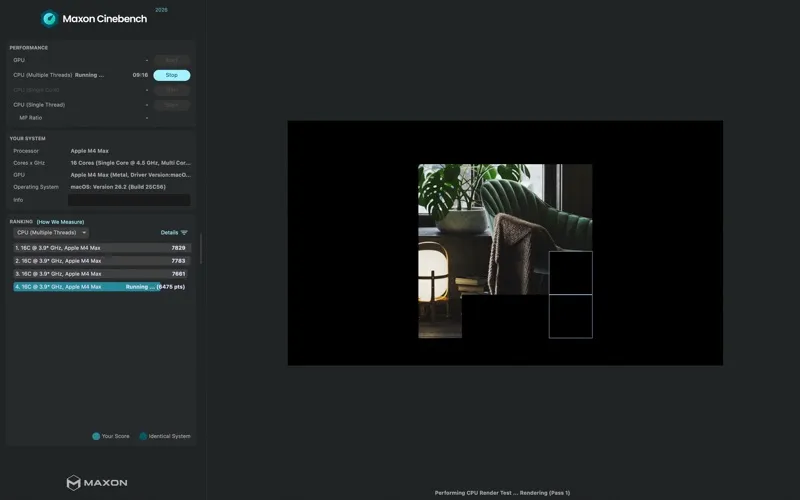
Task: Select ranking row 1 with score 7829
Action: (102, 248)
